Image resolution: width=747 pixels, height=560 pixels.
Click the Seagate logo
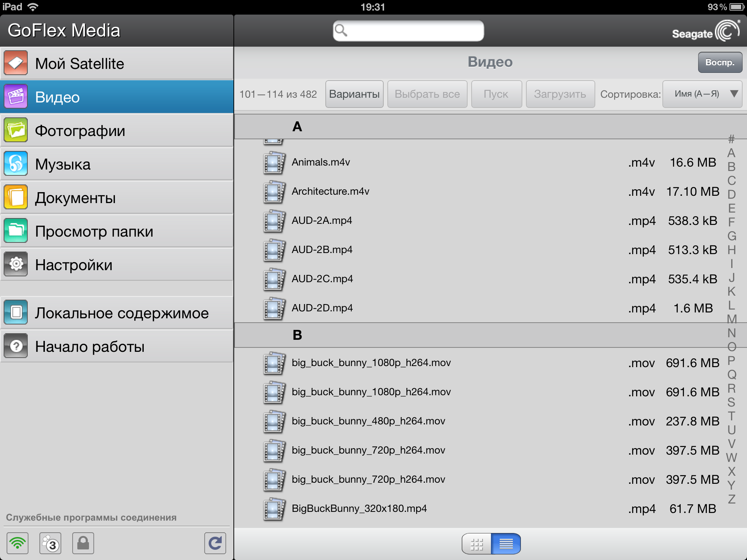tap(705, 31)
